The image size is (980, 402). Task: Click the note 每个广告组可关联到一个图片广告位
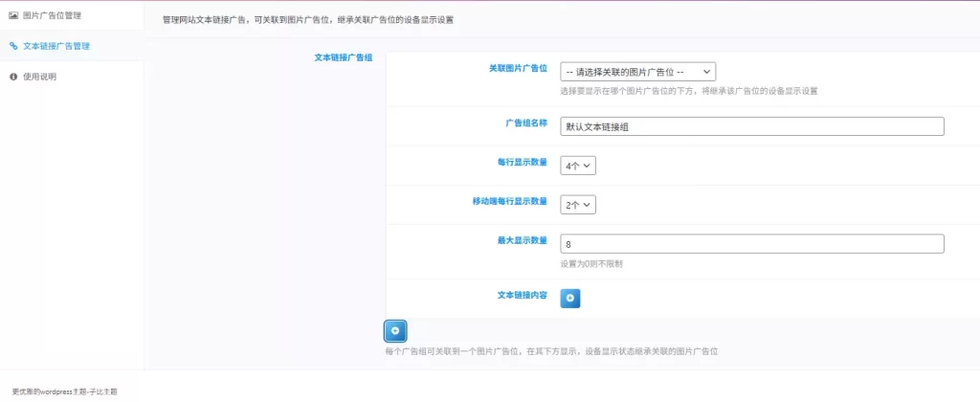(455, 351)
